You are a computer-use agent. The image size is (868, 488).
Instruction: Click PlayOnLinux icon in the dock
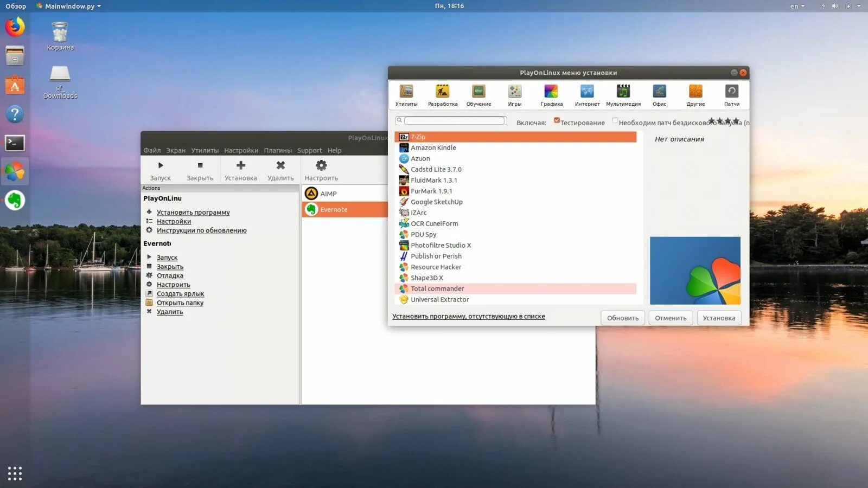(15, 172)
